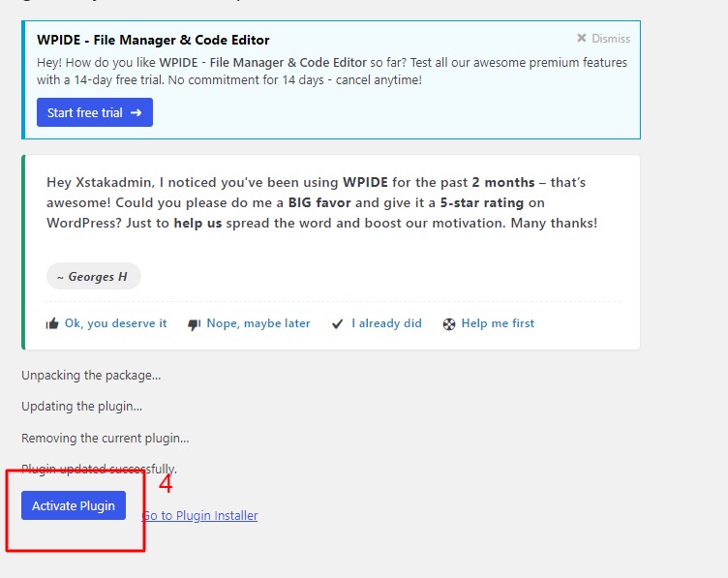Activate the updated plugin

(x=74, y=505)
